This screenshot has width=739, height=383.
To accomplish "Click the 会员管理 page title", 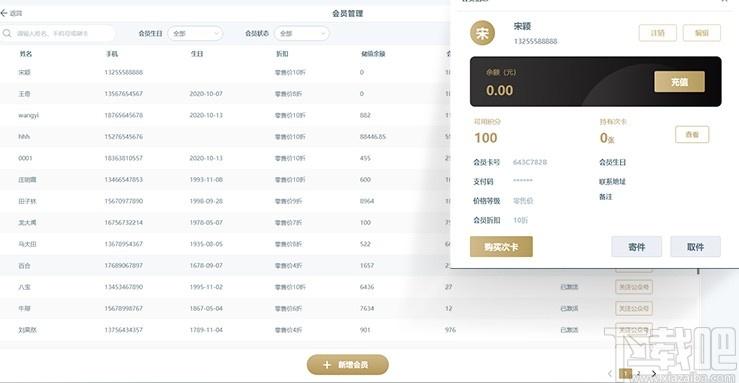I will click(x=348, y=13).
